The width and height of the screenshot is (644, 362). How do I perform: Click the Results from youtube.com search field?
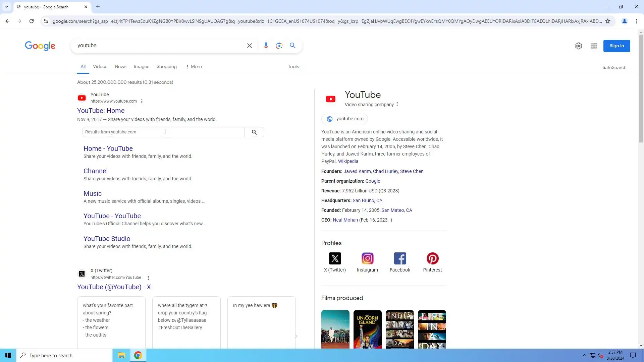[x=163, y=132]
